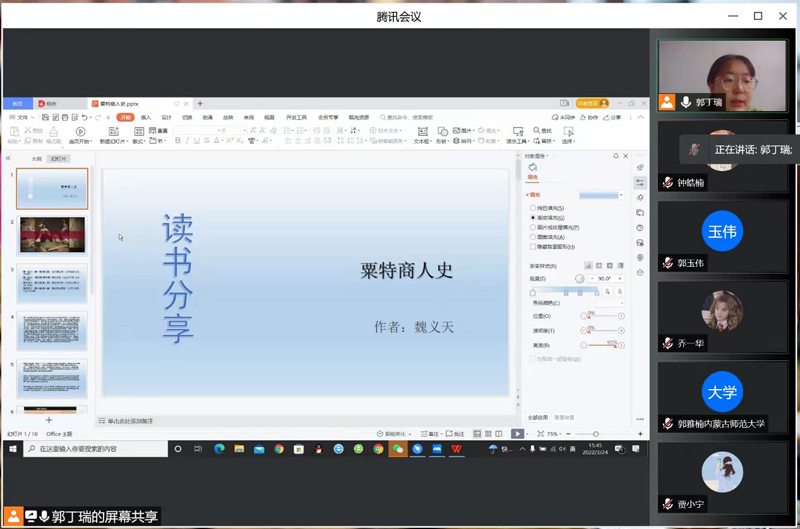
Task: Tick the 隐藏背景图形 checkbox
Action: [533, 246]
